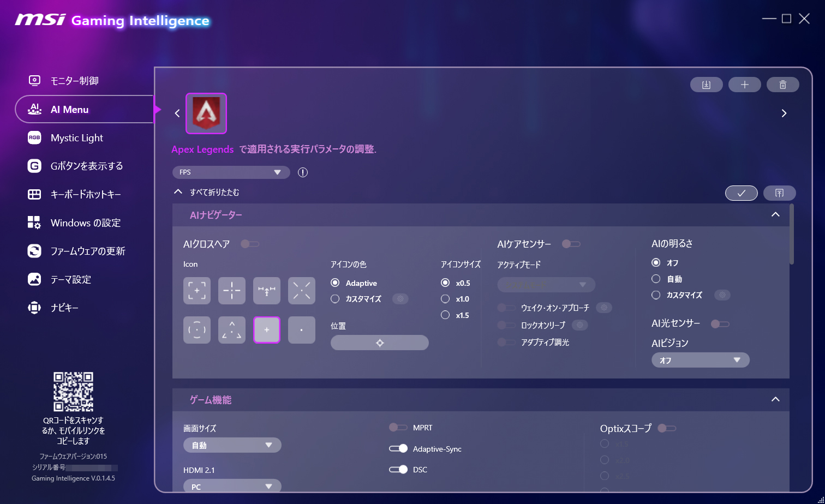The width and height of the screenshot is (825, 504).
Task: Choose the circular crosshair icon
Action: 196,329
